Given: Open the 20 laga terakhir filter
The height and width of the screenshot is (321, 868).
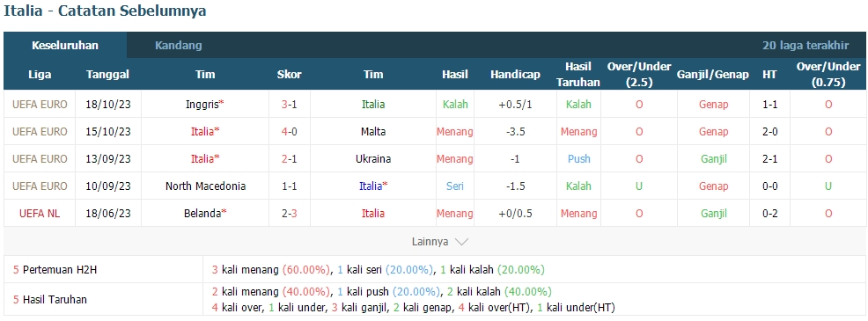Looking at the screenshot, I should click(x=805, y=46).
